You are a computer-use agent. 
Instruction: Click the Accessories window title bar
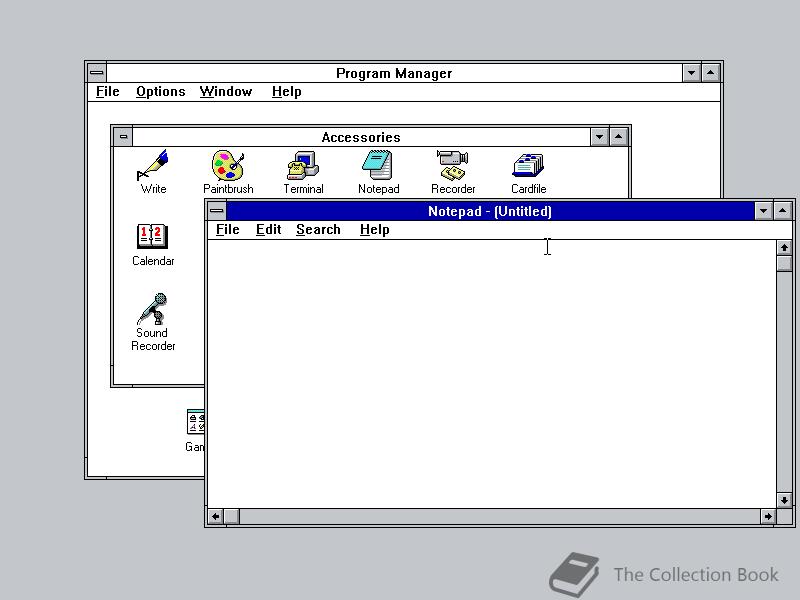pyautogui.click(x=361, y=137)
